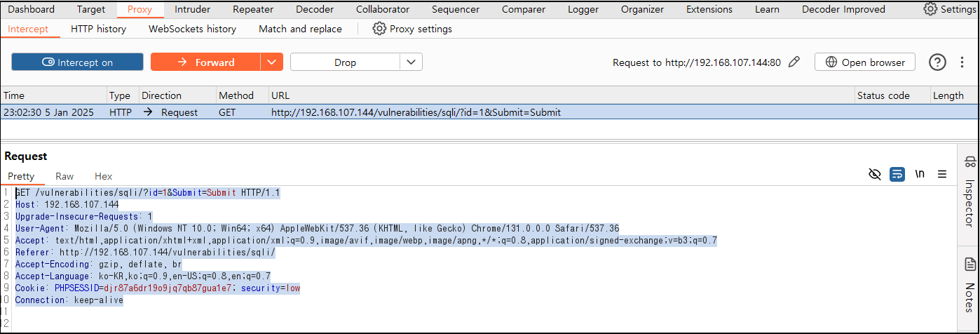Open the editor hamburger menu icon
The image size is (980, 334).
tap(942, 174)
